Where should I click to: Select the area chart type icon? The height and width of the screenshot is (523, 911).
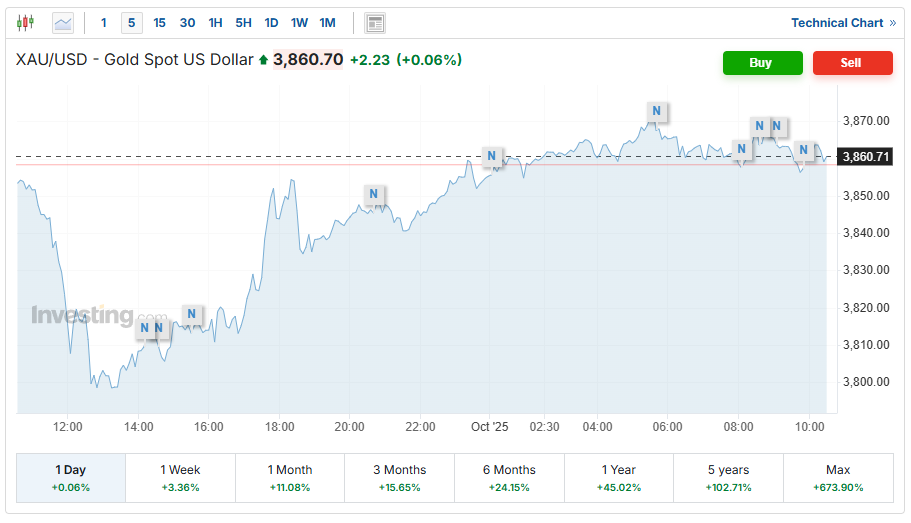[63, 22]
